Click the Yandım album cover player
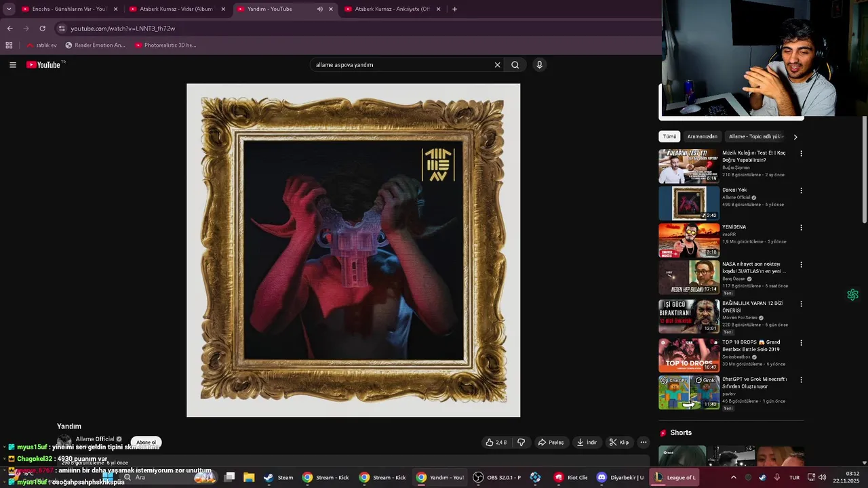Screen dimensions: 868x488 (353, 250)
